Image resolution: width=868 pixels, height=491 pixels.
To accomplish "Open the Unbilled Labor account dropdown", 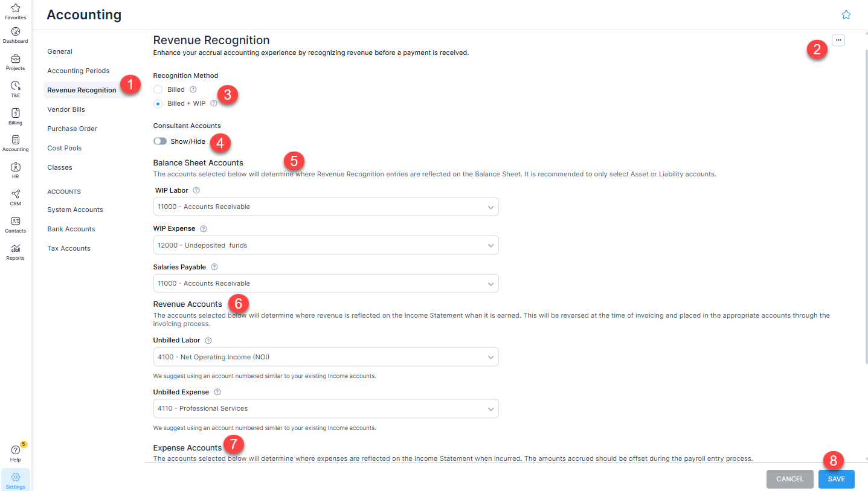I will point(326,357).
